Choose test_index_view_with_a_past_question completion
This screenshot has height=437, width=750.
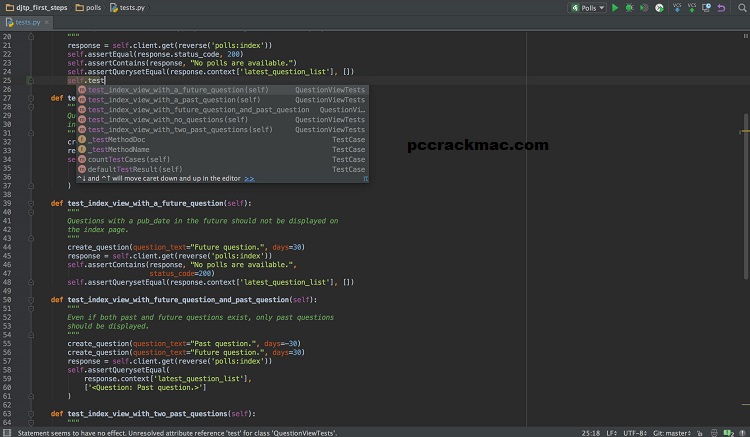(222, 100)
